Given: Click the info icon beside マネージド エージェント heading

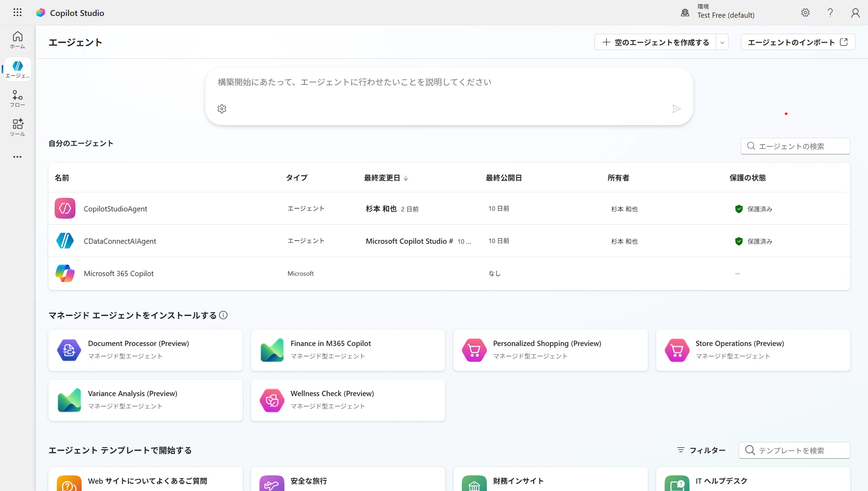Looking at the screenshot, I should pyautogui.click(x=223, y=315).
